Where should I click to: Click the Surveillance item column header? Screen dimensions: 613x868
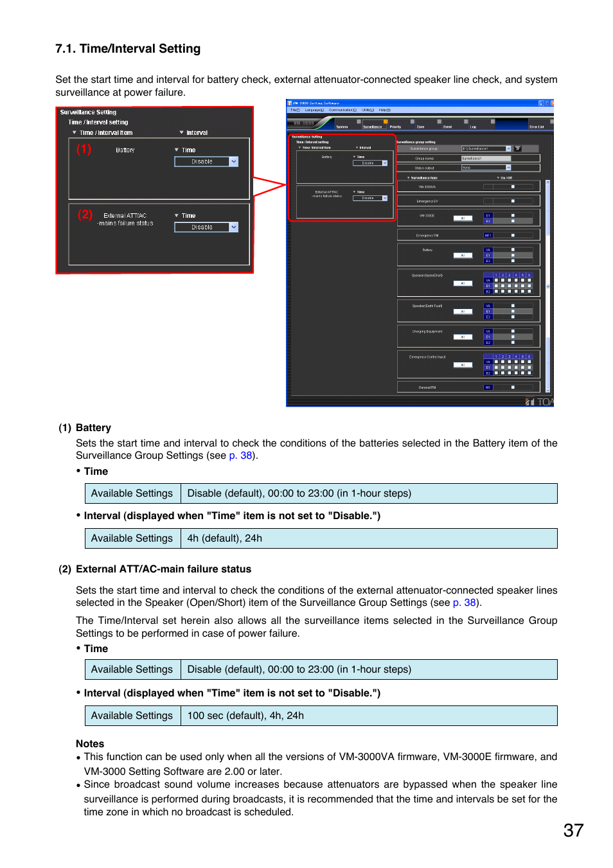tap(424, 178)
